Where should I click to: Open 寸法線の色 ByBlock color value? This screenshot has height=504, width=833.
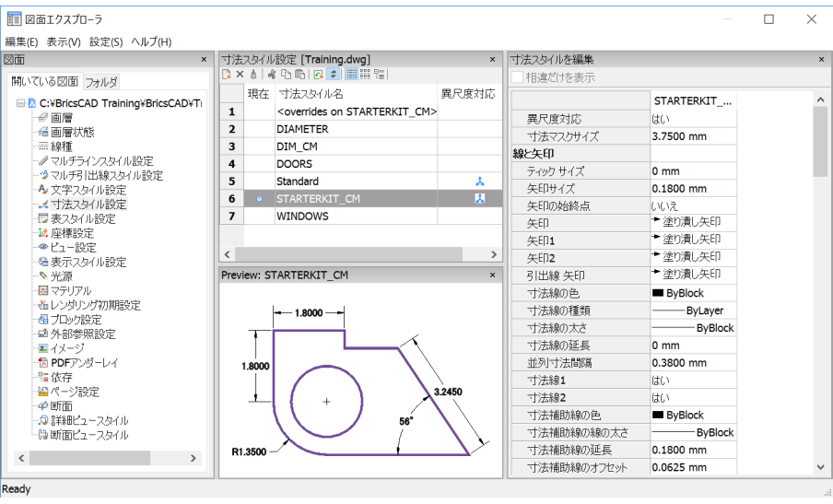pyautogui.click(x=693, y=293)
